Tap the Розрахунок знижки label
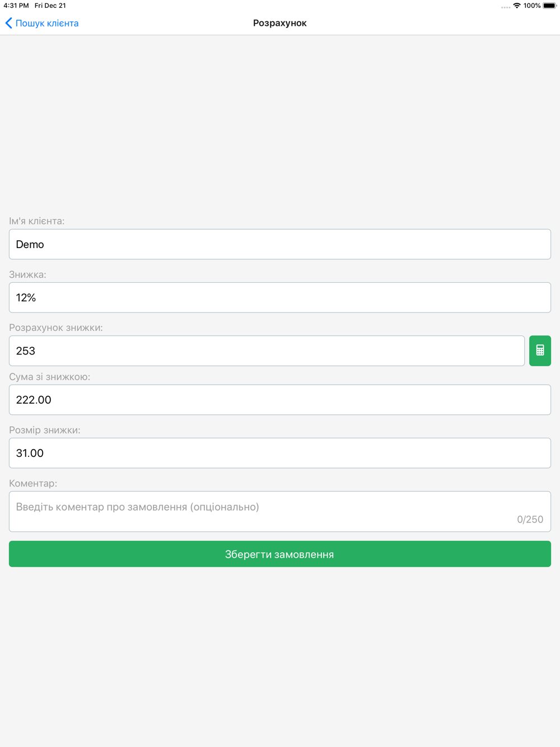Screen dimensions: 560x747 click(x=56, y=328)
